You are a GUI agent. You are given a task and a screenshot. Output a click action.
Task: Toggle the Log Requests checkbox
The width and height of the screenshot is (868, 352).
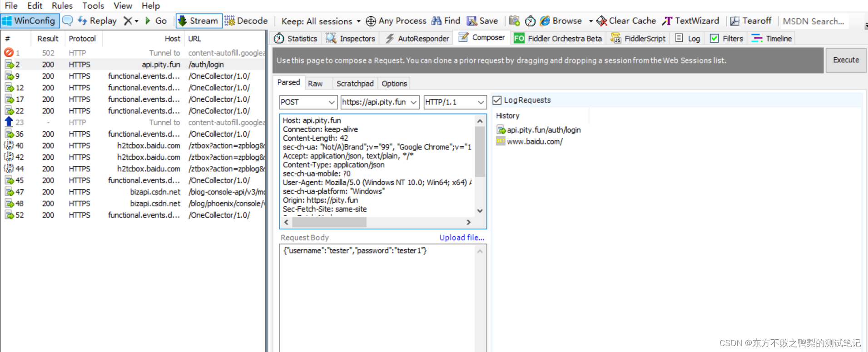(x=497, y=100)
